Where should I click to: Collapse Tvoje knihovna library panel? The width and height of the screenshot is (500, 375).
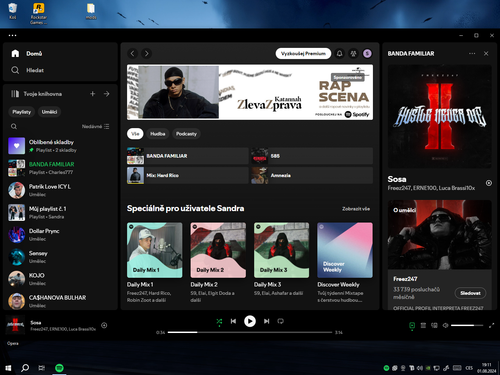tap(36, 94)
